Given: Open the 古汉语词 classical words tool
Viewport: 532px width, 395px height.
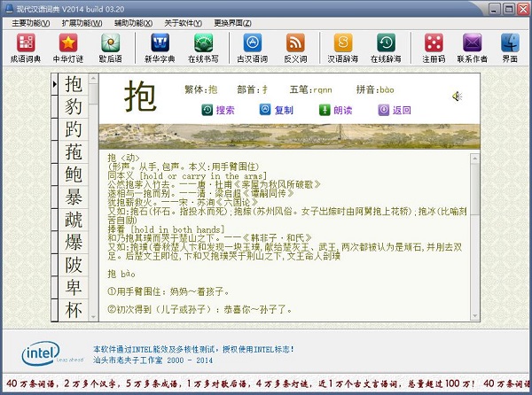Looking at the screenshot, I should 253,47.
